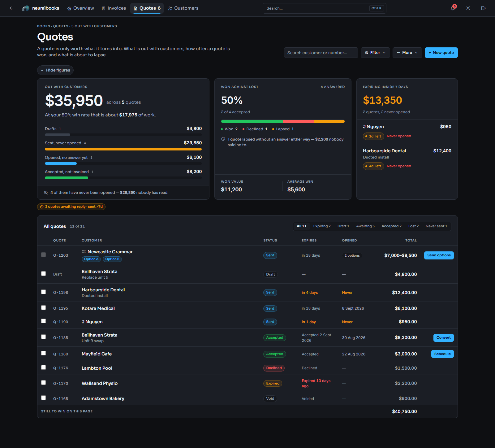Open the Filter dropdown

(375, 53)
